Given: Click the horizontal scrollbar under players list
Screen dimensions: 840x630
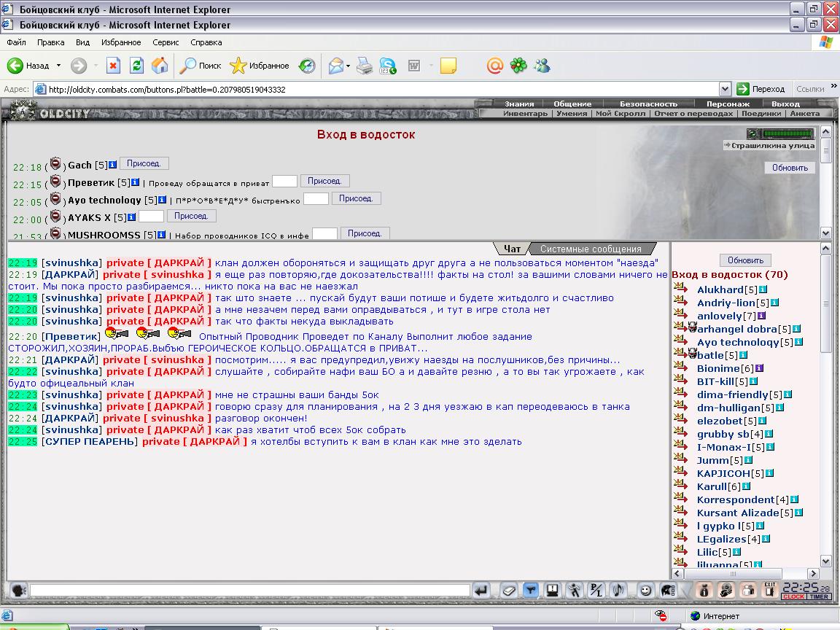Looking at the screenshot, I should pyautogui.click(x=745, y=573).
